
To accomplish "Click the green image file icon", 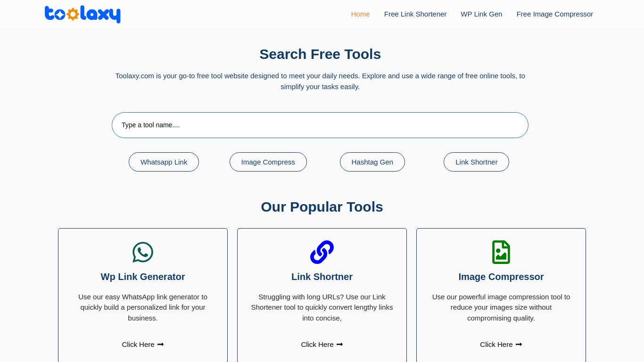I will [x=501, y=252].
